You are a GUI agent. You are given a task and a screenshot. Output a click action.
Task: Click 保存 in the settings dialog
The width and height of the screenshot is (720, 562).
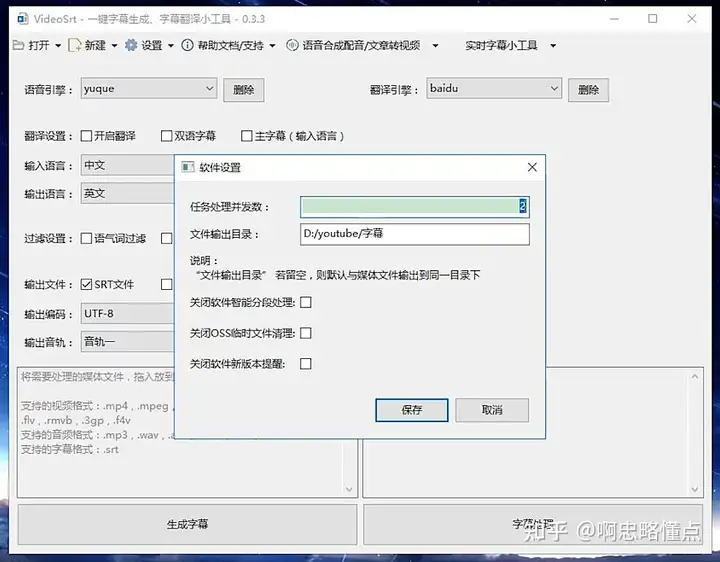click(x=411, y=410)
